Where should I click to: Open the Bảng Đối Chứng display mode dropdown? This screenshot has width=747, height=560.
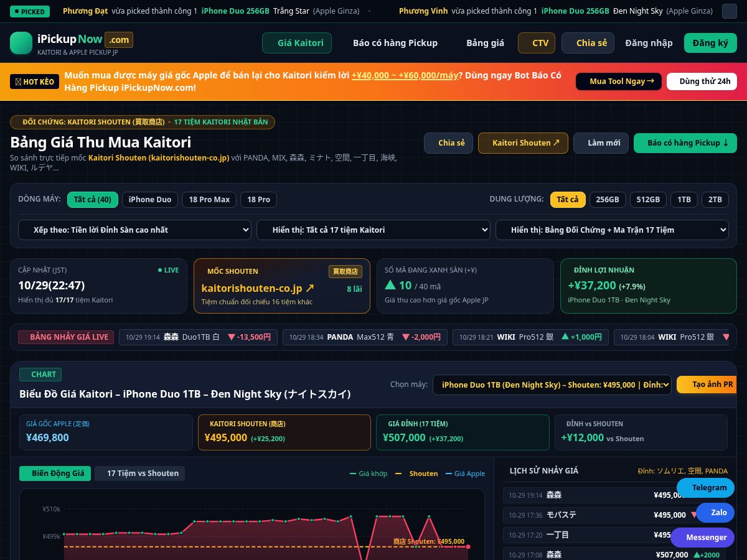[612, 230]
